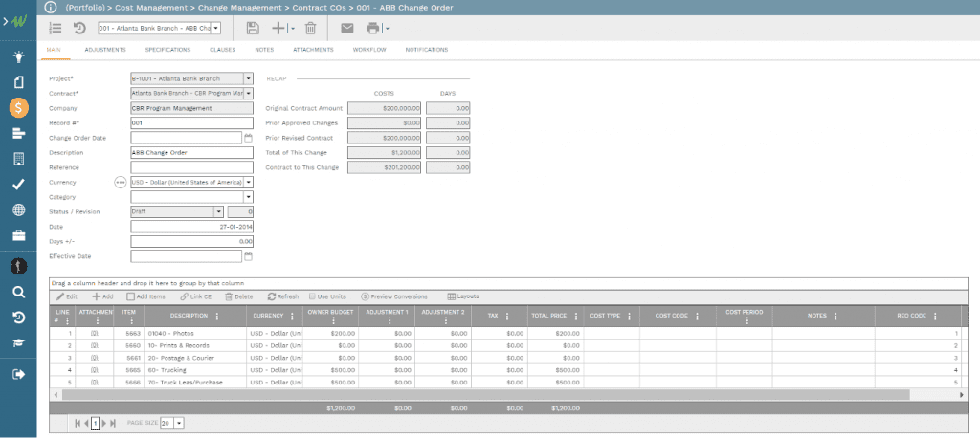Open the Description column menu dots
The image size is (980, 439).
217,317
